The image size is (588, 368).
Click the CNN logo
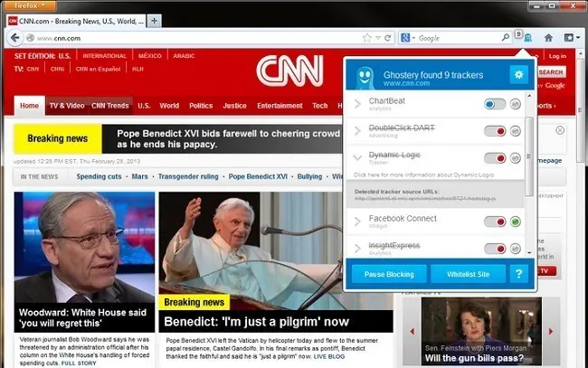(x=289, y=71)
